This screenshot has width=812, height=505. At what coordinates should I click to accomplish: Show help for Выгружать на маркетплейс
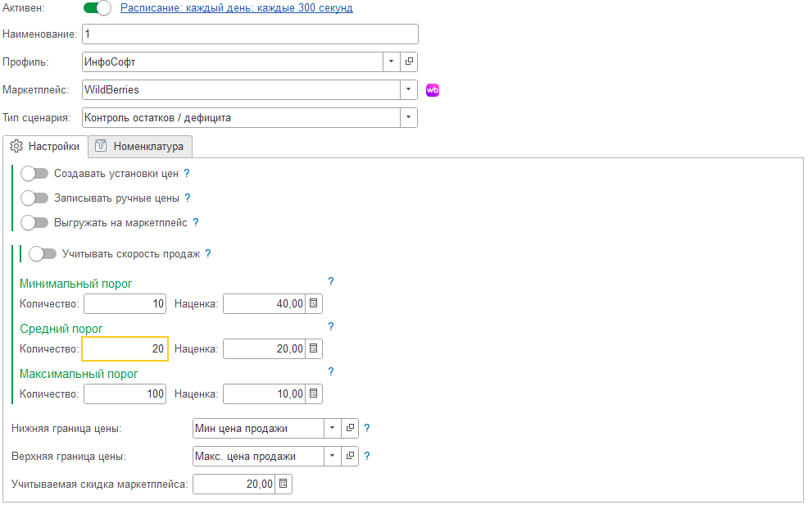(196, 222)
